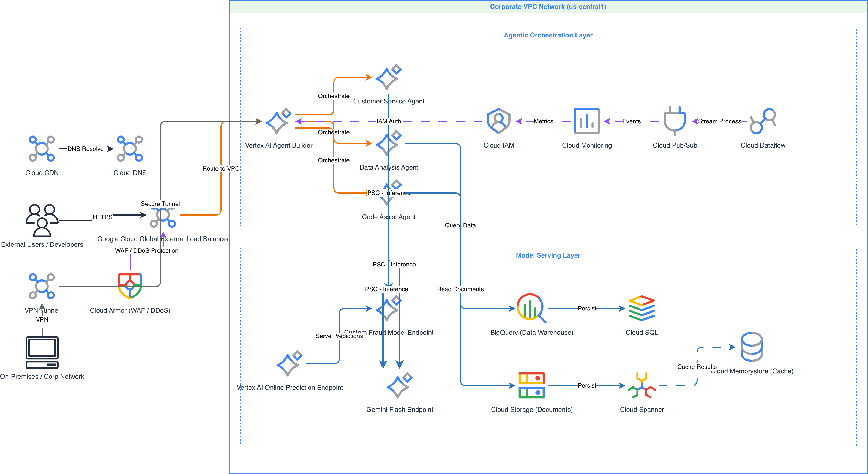Click Persist label near Cloud SQL

click(x=587, y=309)
